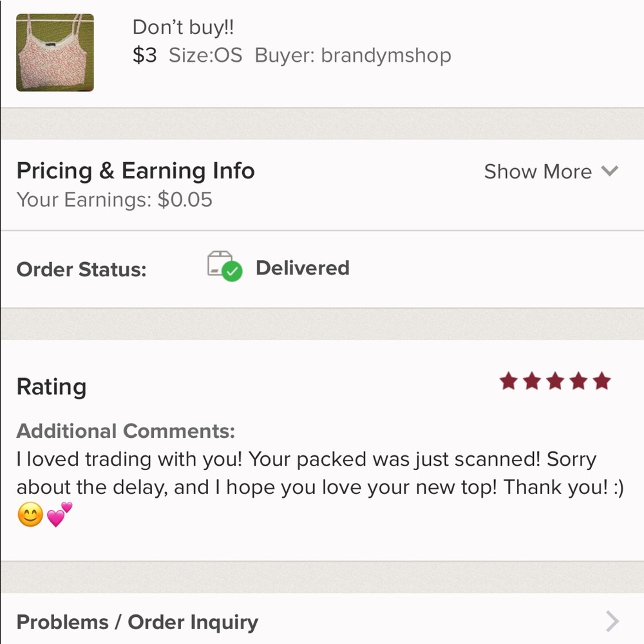Click Your Earnings $0.05 text
The height and width of the screenshot is (644, 644).
tap(115, 200)
